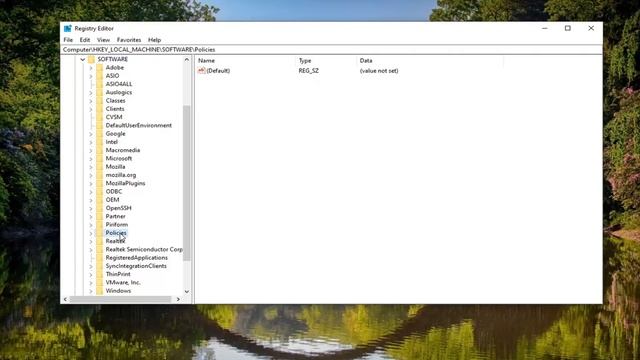Maximize the Registry Editor window

click(568, 28)
